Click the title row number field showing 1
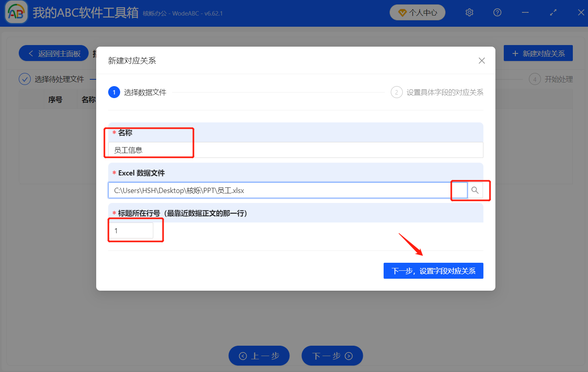 [x=132, y=230]
